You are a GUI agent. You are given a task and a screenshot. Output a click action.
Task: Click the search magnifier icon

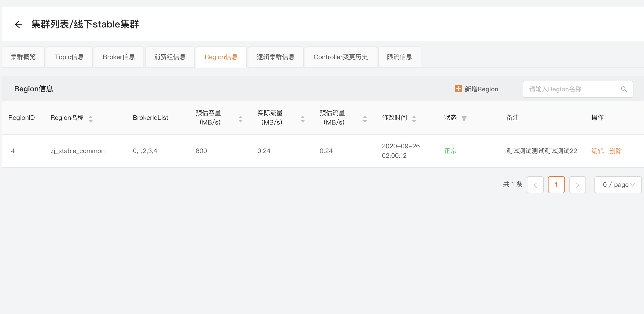(x=624, y=89)
